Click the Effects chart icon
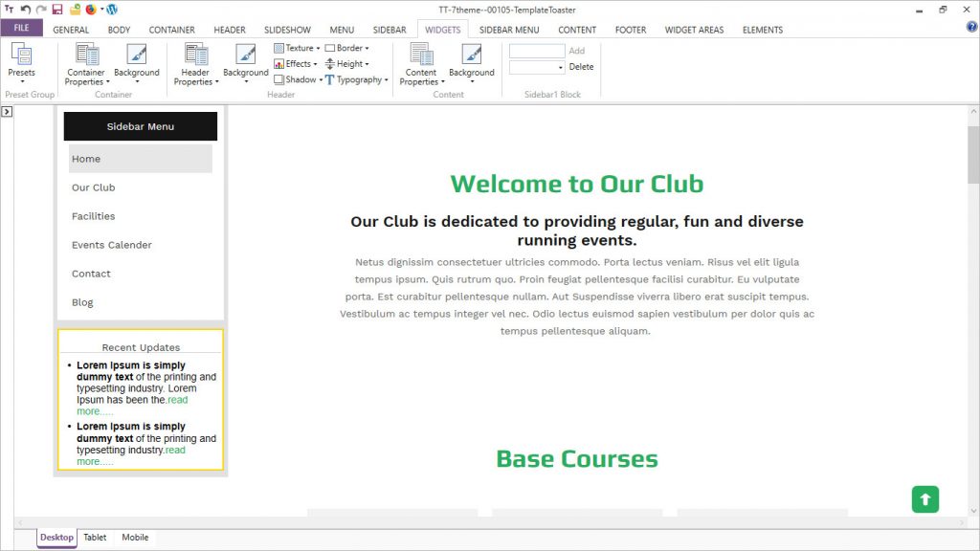The height and width of the screenshot is (551, 980). 278,64
